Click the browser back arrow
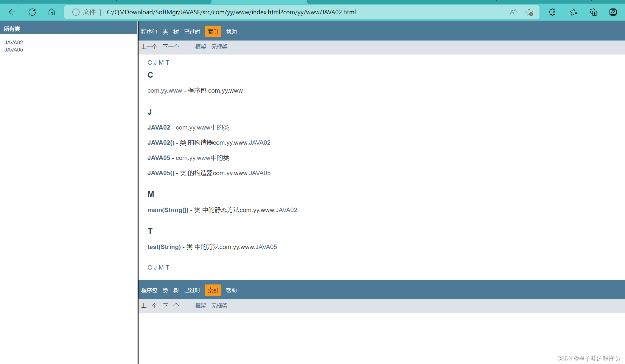The image size is (625, 364). tap(13, 12)
